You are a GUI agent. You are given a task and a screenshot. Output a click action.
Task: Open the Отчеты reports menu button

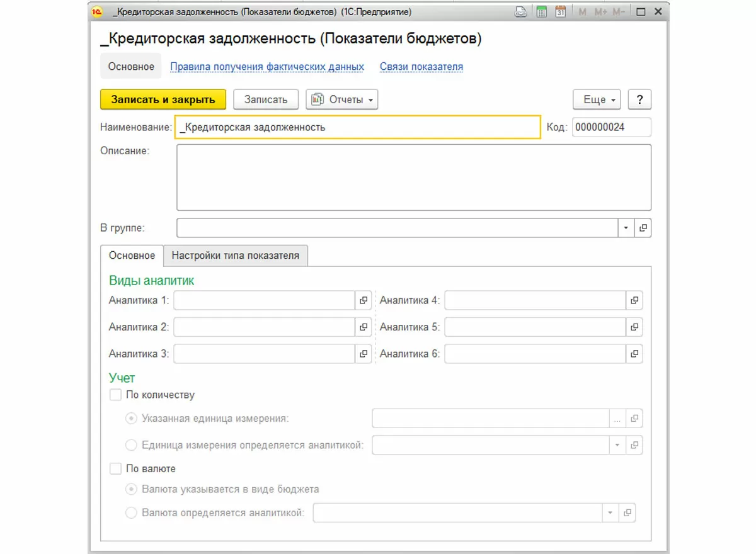pyautogui.click(x=342, y=99)
